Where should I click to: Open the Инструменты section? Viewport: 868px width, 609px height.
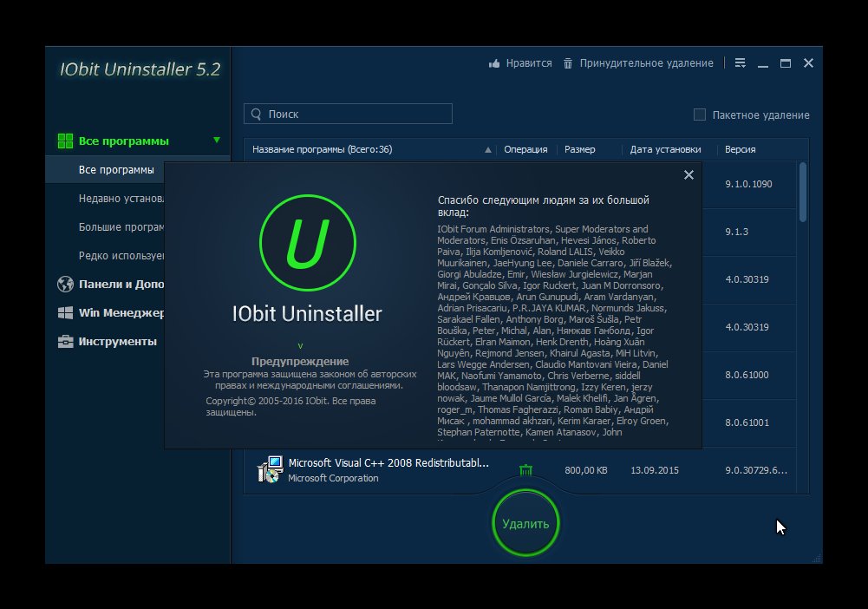pos(117,342)
